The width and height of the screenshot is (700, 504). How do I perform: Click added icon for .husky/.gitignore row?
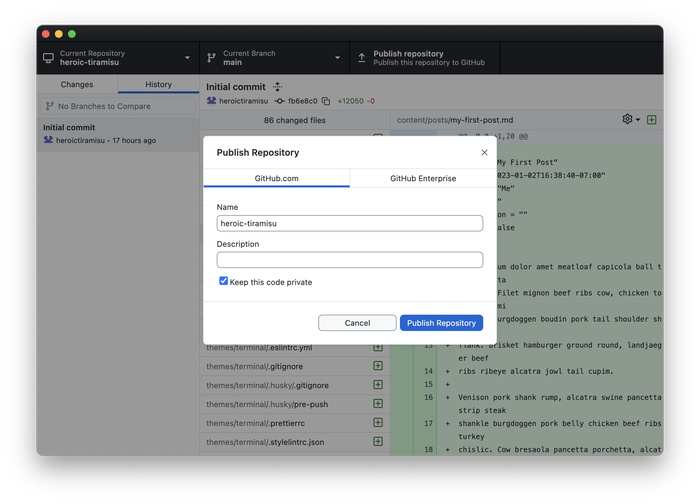click(x=378, y=384)
